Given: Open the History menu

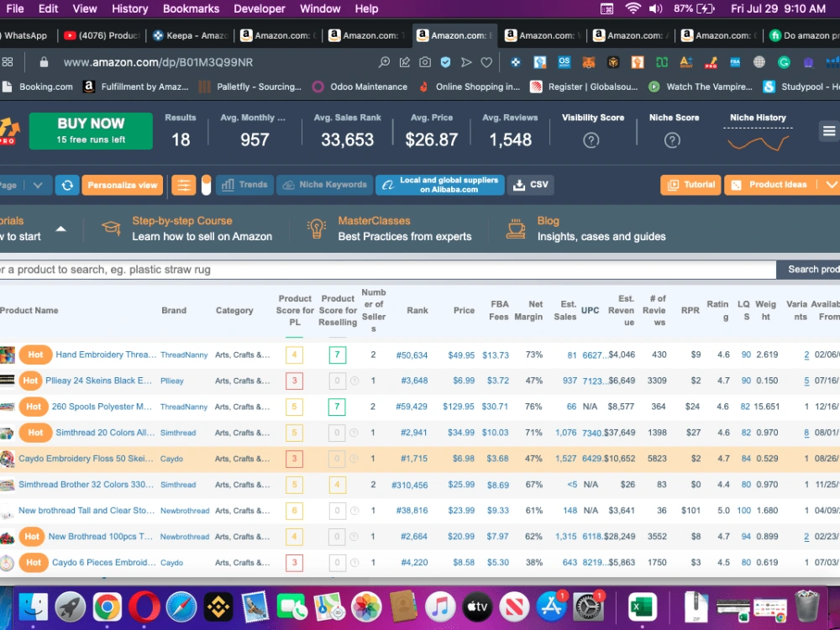Looking at the screenshot, I should click(x=129, y=8).
